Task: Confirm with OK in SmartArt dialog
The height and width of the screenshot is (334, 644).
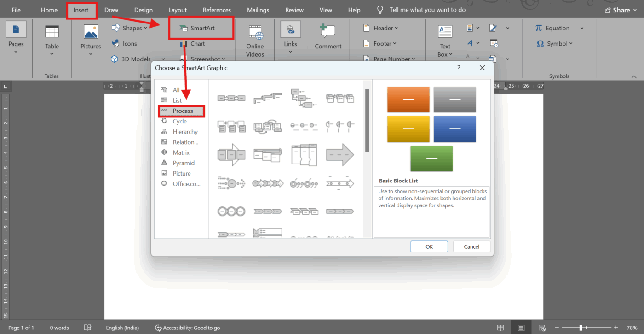Action: [429, 246]
